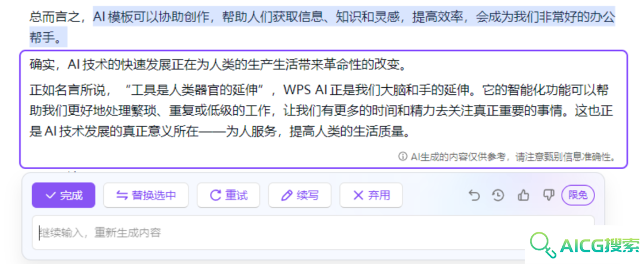Click the generated paragraph beginning 确实，AI技术
Screen dimensions: 644x264
click(x=218, y=65)
